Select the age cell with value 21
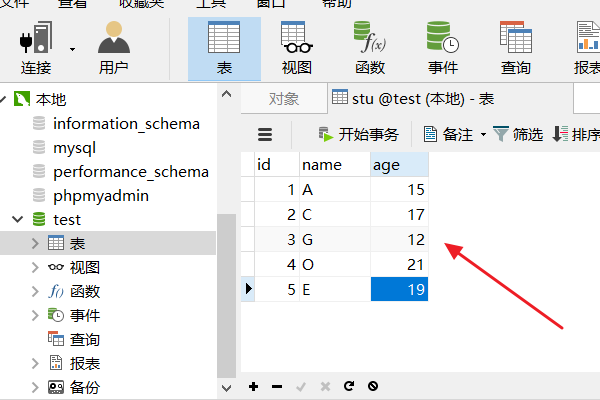Image resolution: width=600 pixels, height=400 pixels. click(x=399, y=264)
